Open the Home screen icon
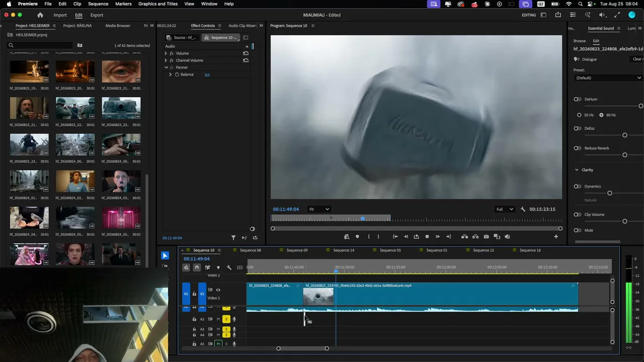Viewport: 644px width, 362px height. [x=40, y=15]
